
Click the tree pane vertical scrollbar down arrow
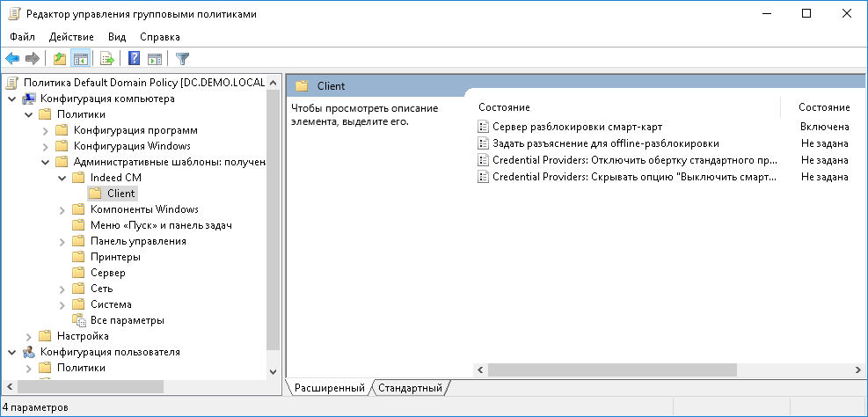coord(272,372)
